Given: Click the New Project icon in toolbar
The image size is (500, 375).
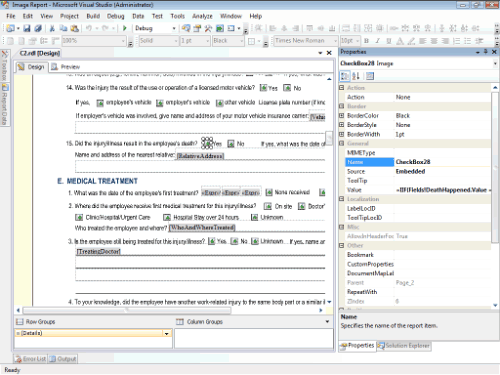Looking at the screenshot, I should 10,28.
